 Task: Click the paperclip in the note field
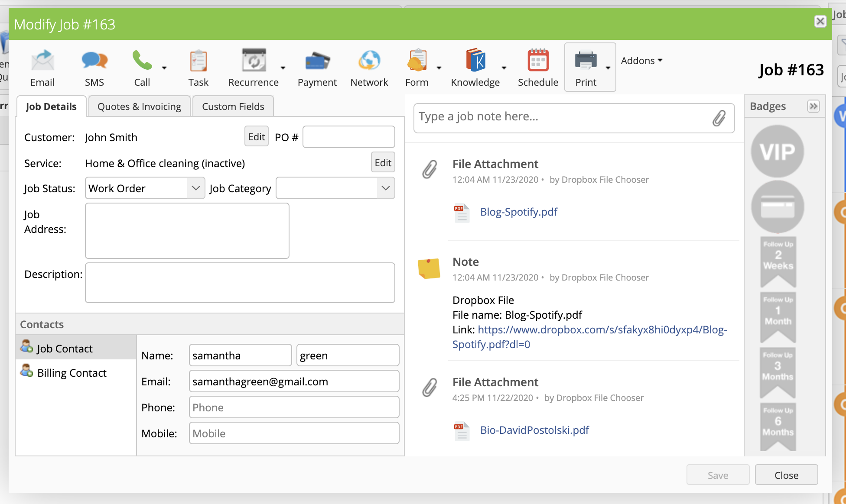[719, 118]
